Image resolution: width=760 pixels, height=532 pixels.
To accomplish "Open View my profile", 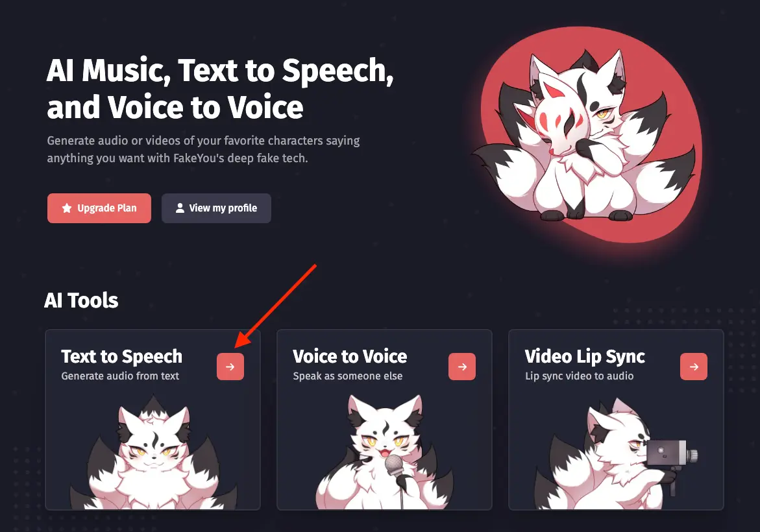I will pos(216,208).
